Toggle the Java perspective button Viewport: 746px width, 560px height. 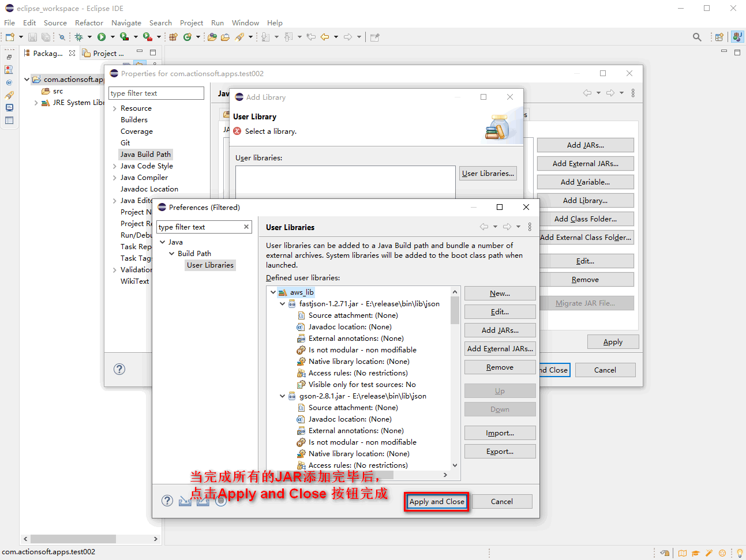(x=737, y=37)
